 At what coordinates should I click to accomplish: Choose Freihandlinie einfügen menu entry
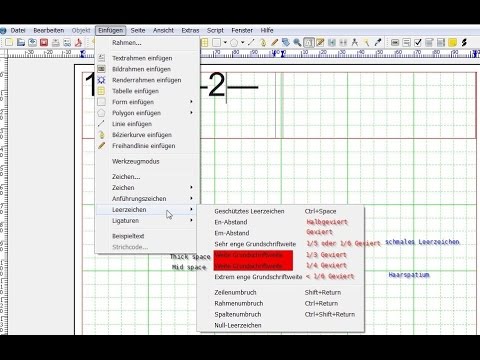[x=146, y=146]
